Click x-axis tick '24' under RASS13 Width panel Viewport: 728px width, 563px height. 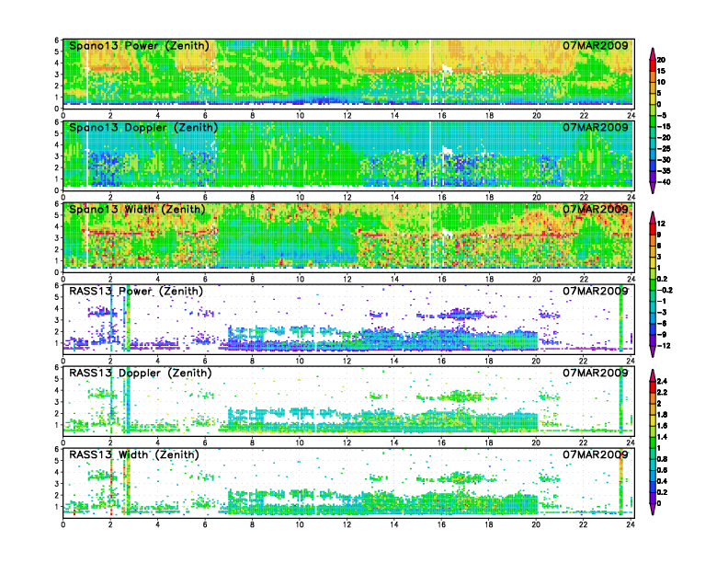[x=631, y=524]
